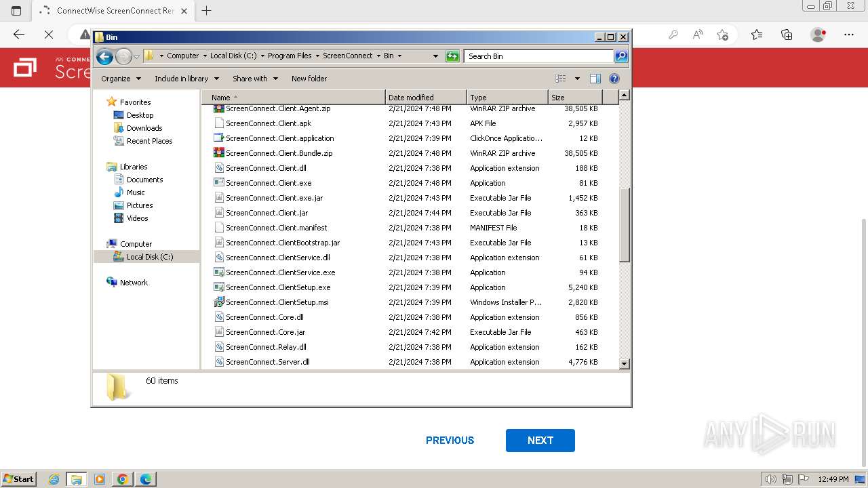Viewport: 868px width, 488px height.
Task: Click Windows Explorer folder icon on taskbar
Action: point(76,479)
